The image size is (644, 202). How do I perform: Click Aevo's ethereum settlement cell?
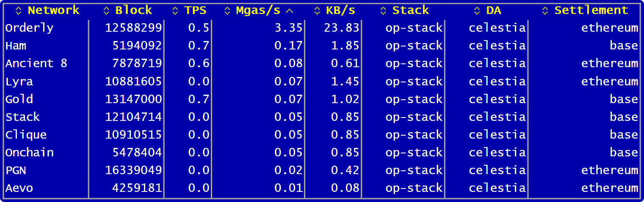(x=610, y=188)
